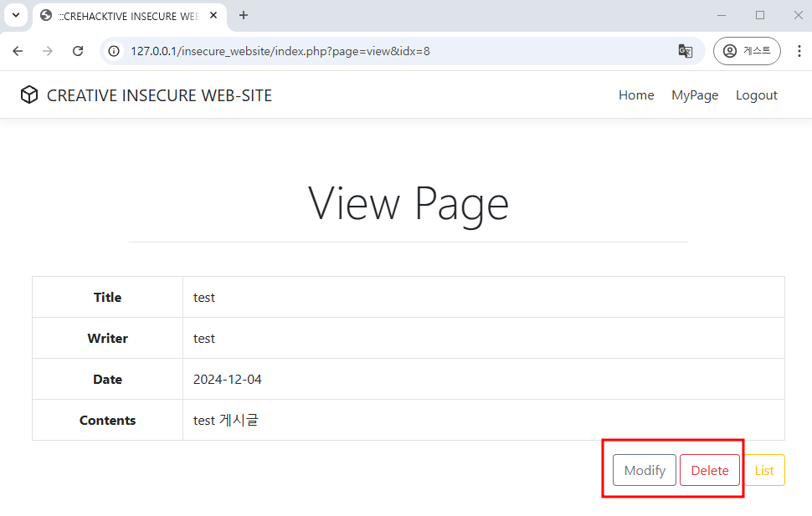
Task: Click the 2024-12-04 date value
Action: [228, 380]
